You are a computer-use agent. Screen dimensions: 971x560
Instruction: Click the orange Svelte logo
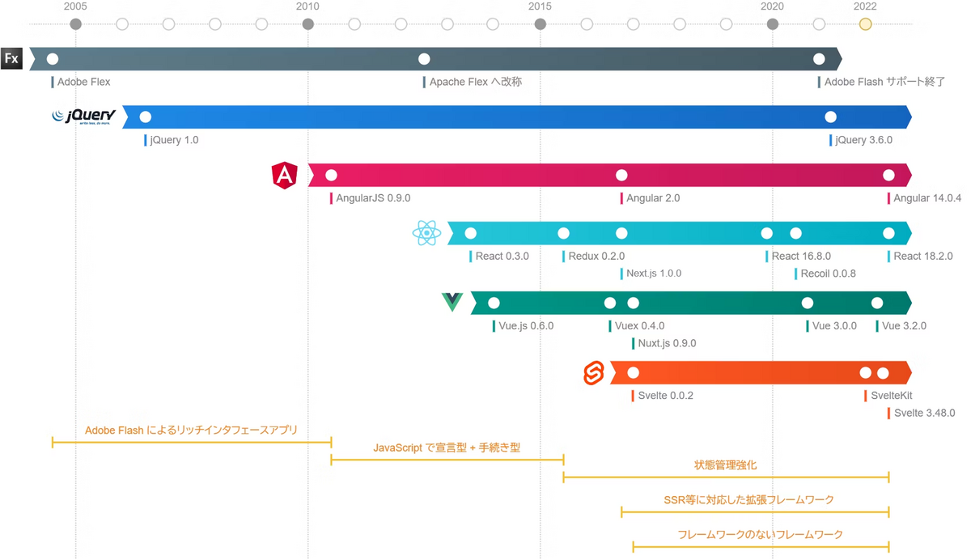594,373
